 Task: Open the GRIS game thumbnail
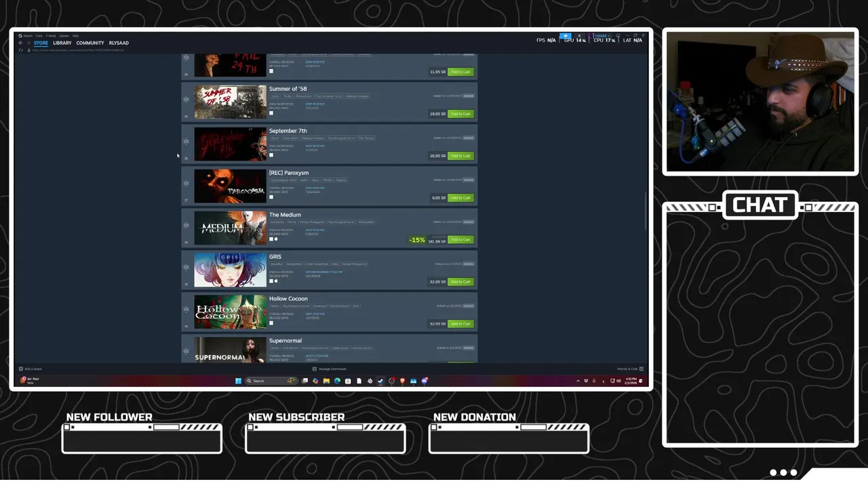231,270
